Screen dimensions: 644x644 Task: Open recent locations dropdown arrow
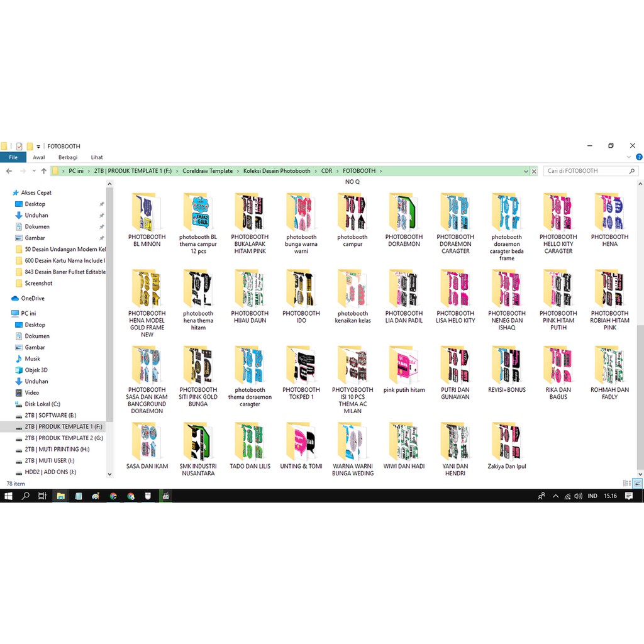tap(33, 171)
